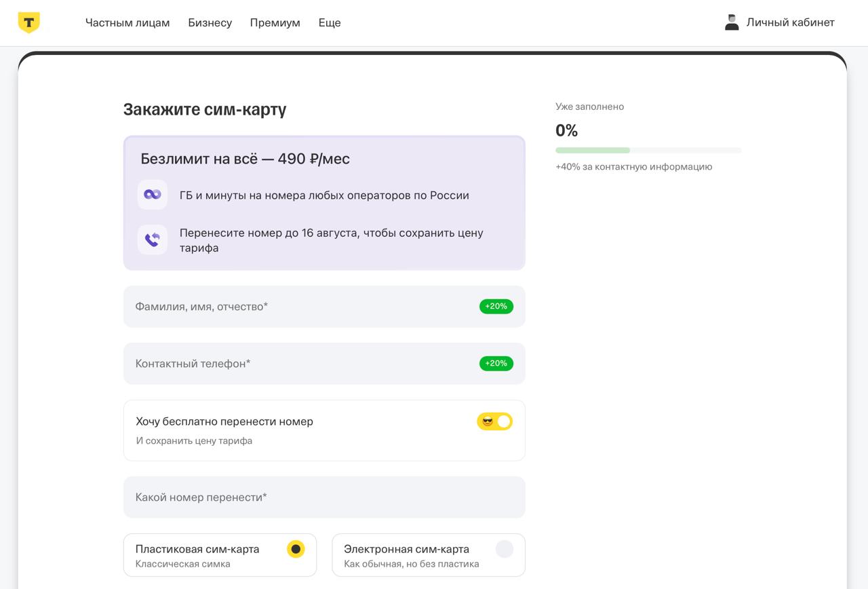Click the Как обычная, но без пластика caption
868x589 pixels.
coord(412,564)
